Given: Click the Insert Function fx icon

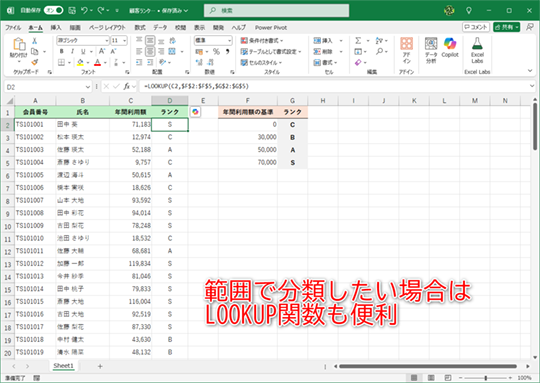Looking at the screenshot, I should pyautogui.click(x=127, y=86).
